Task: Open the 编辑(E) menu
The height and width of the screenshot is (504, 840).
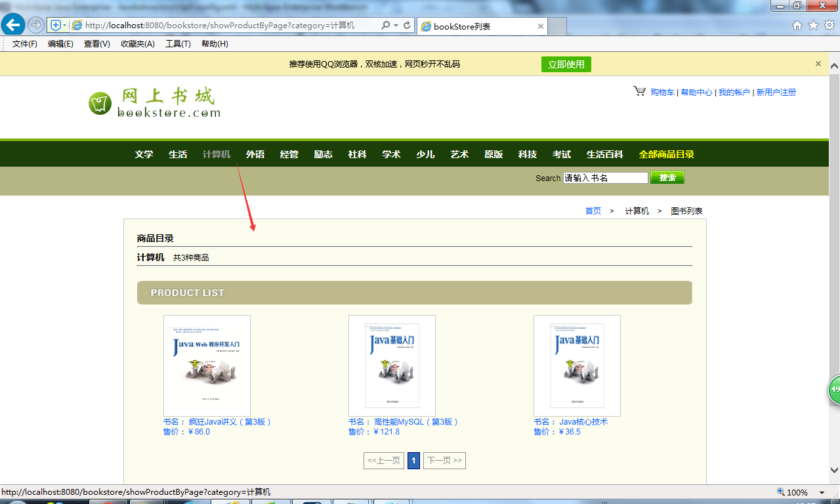Action: point(60,44)
